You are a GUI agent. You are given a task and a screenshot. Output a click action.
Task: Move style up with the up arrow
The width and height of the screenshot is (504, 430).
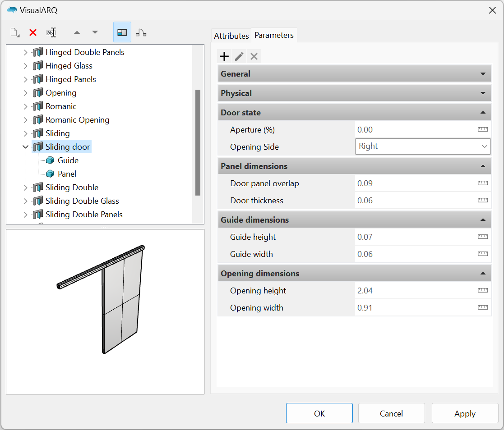tap(77, 32)
